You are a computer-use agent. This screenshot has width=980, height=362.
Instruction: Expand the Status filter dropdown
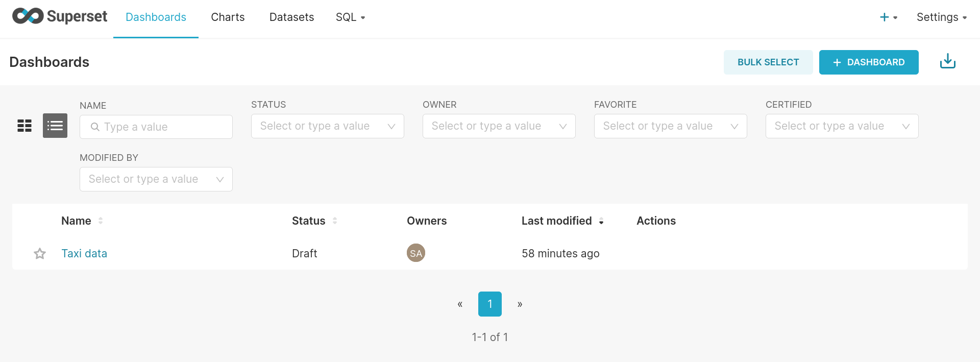pyautogui.click(x=327, y=126)
